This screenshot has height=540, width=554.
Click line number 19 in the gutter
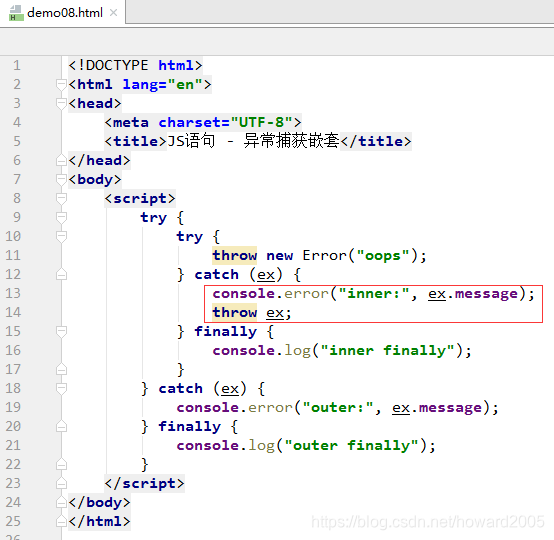tap(13, 407)
